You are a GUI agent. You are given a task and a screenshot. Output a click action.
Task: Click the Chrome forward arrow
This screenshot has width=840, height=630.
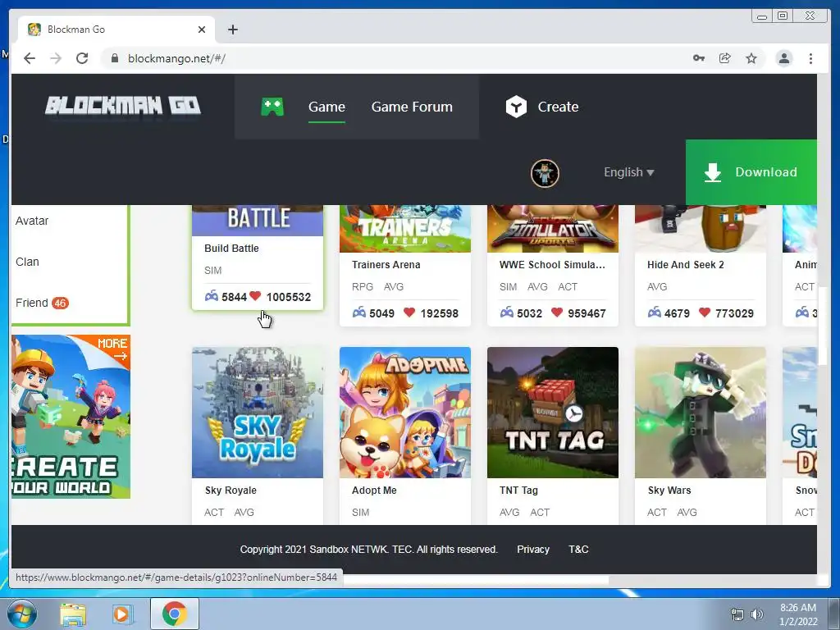tap(56, 58)
